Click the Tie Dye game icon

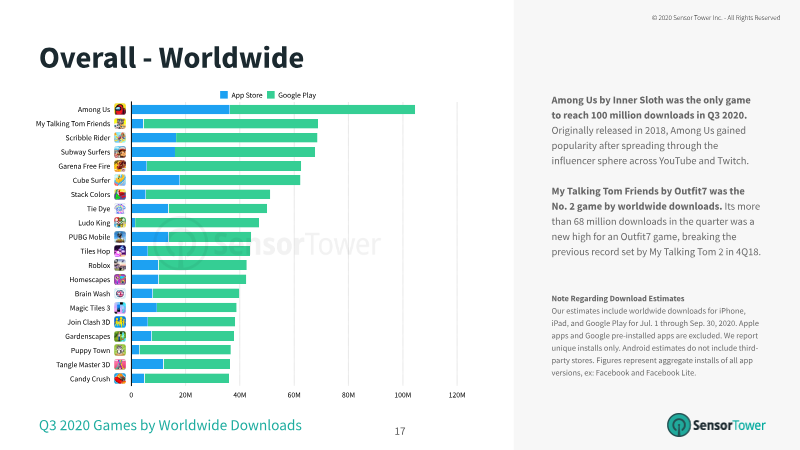pos(120,209)
